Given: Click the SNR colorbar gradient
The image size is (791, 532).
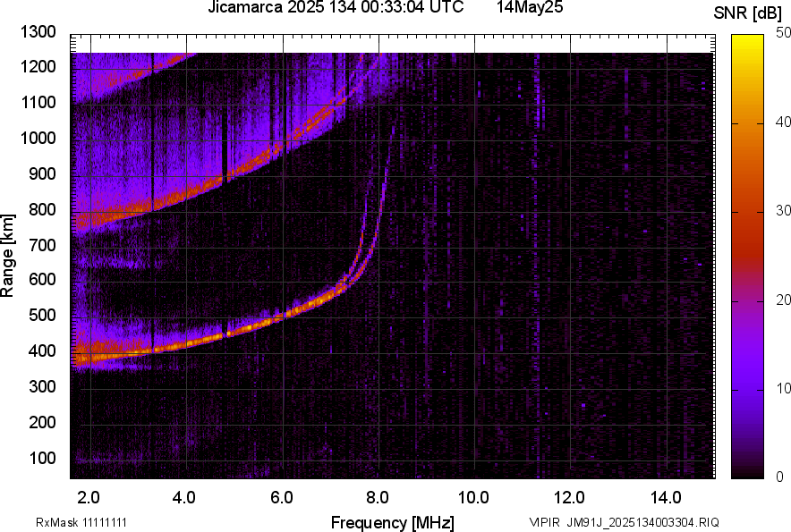Looking at the screenshot, I should pos(747,257).
